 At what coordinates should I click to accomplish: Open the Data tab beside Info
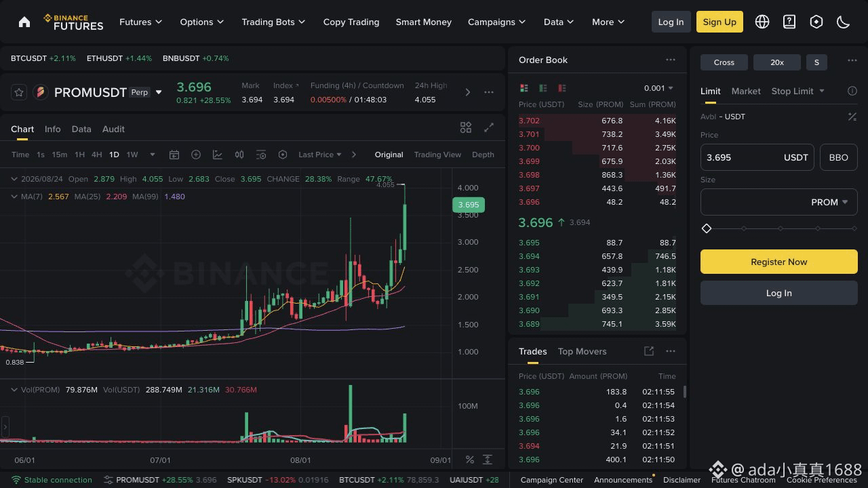click(81, 129)
